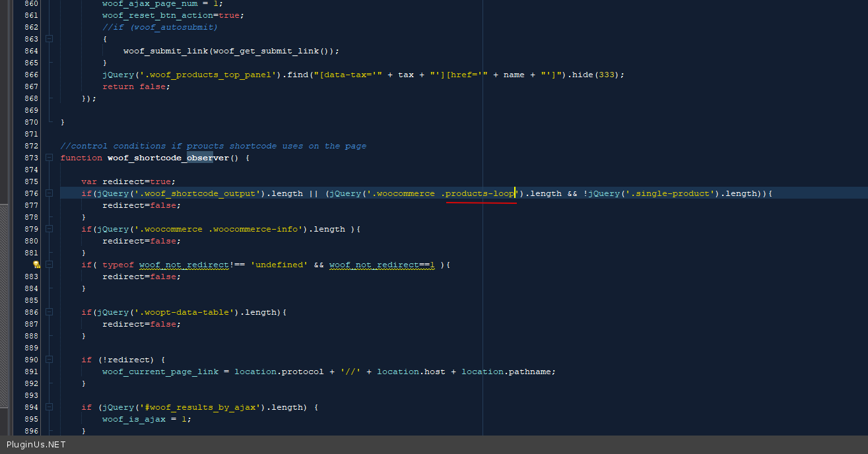The width and height of the screenshot is (868, 454).
Task: Click the underlined '.products-loop' selector text
Action: pyautogui.click(x=479, y=193)
